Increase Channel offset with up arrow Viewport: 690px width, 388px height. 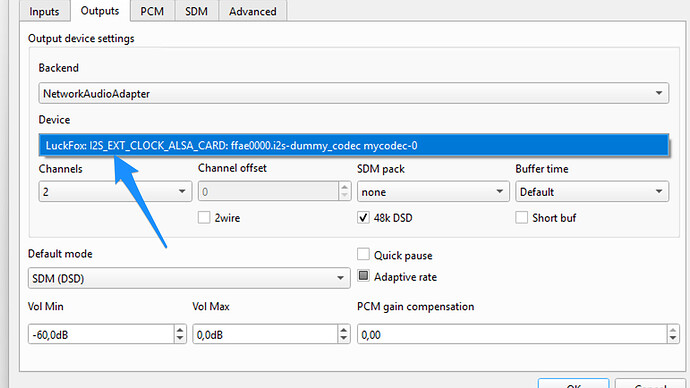click(x=345, y=187)
